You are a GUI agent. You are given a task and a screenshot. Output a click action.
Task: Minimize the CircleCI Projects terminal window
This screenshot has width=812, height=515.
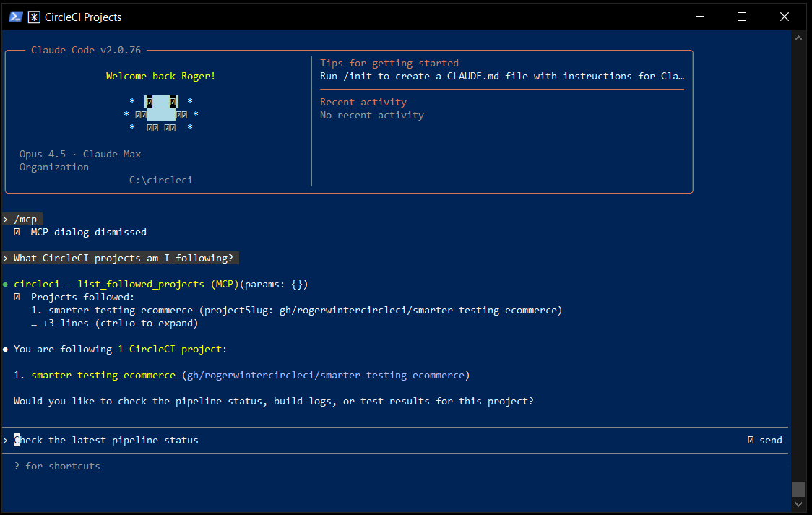click(700, 17)
